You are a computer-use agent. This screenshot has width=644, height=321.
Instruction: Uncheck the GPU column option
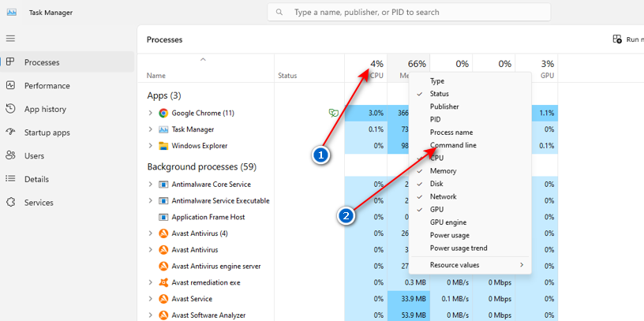pos(470,209)
